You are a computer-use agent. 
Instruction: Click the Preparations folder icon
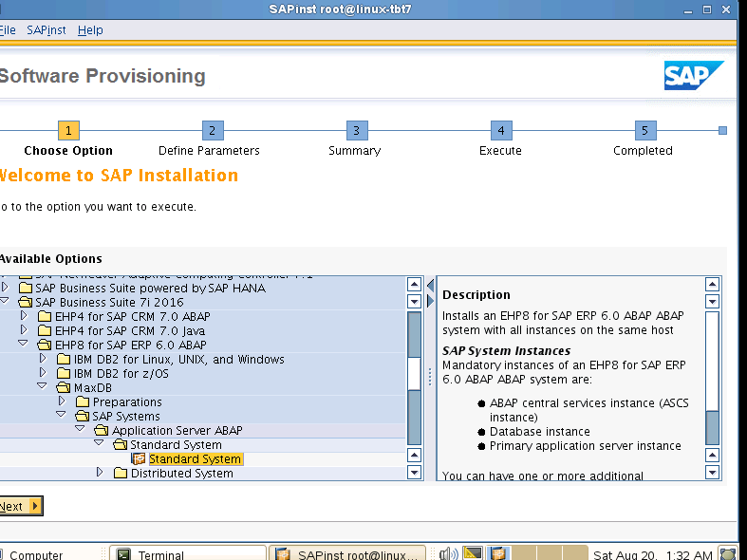click(83, 402)
